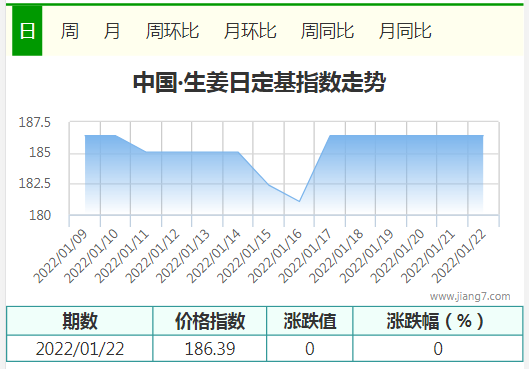Click the 2022/01/13 x-axis date label

pos(183,256)
